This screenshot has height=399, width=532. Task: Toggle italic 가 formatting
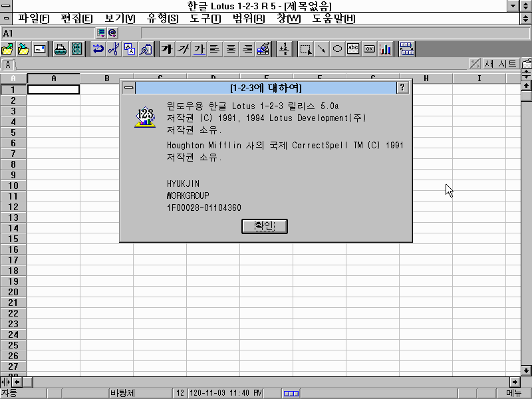click(x=184, y=49)
